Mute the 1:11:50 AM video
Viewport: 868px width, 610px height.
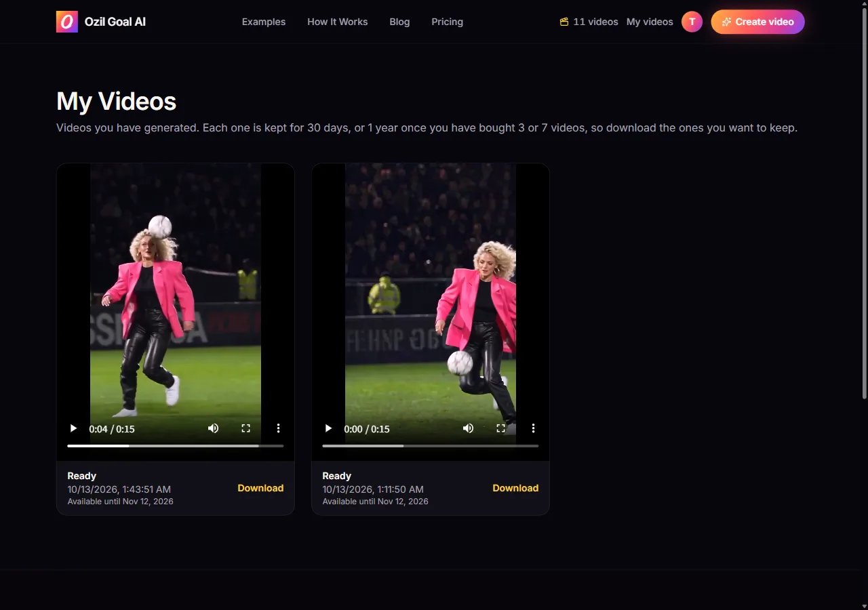click(468, 428)
